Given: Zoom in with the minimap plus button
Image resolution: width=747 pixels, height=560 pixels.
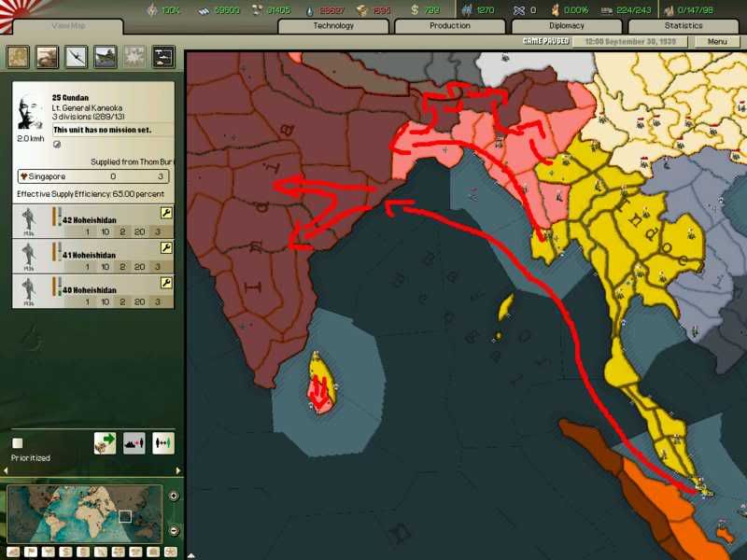Looking at the screenshot, I should [174, 496].
